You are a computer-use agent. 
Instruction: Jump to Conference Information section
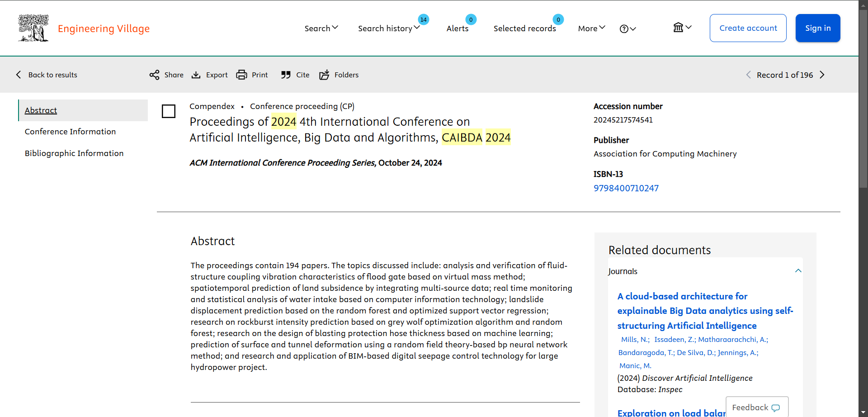click(70, 132)
